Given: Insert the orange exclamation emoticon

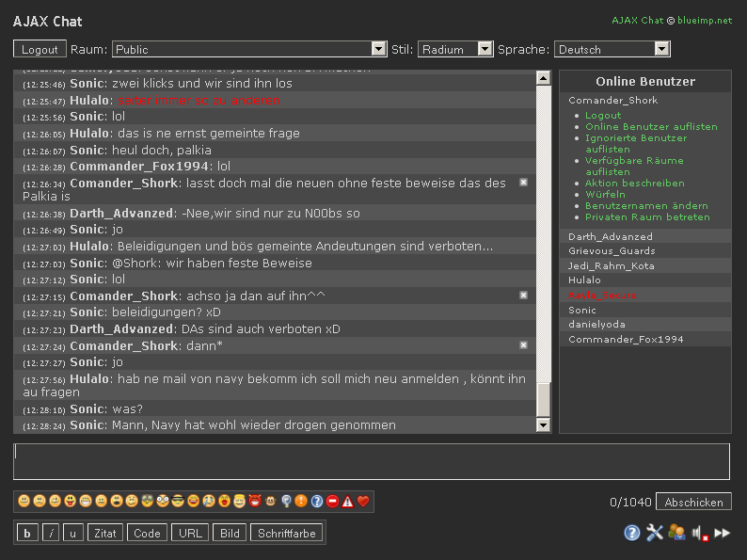Looking at the screenshot, I should (301, 501).
